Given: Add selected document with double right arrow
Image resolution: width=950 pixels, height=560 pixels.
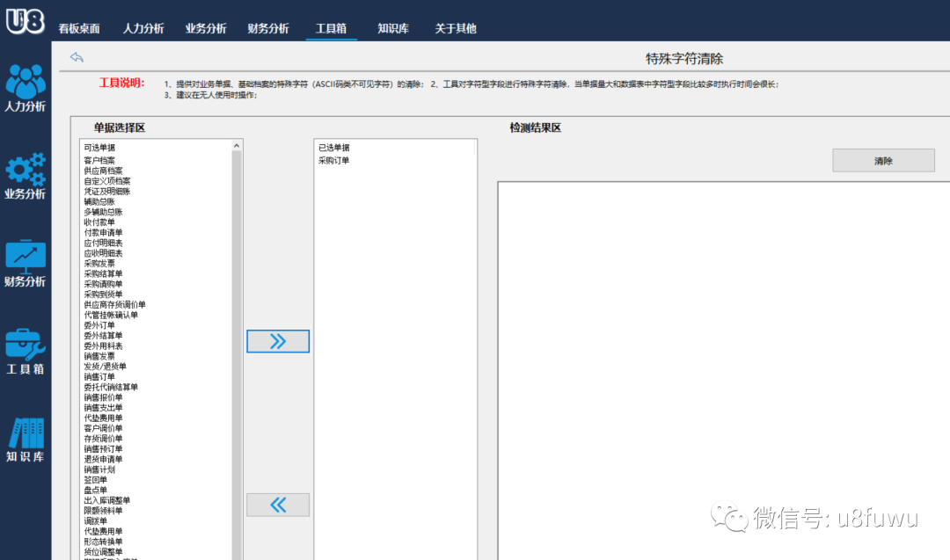Looking at the screenshot, I should (x=278, y=341).
